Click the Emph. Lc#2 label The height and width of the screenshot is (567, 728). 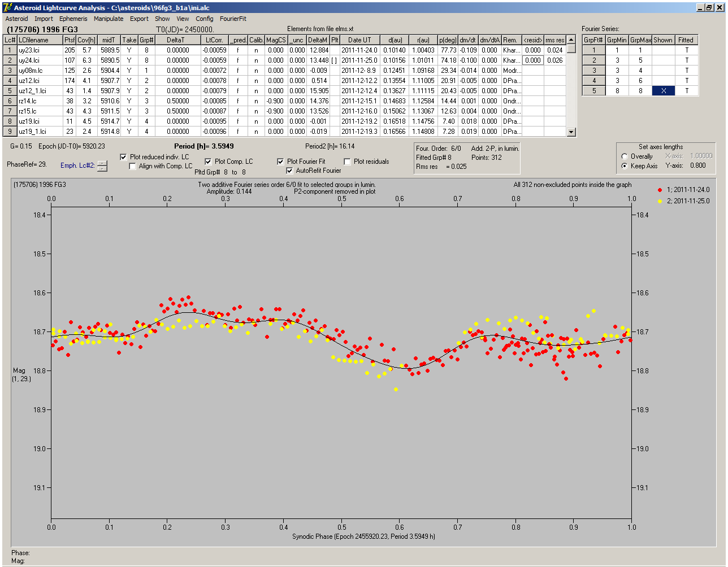pos(77,165)
